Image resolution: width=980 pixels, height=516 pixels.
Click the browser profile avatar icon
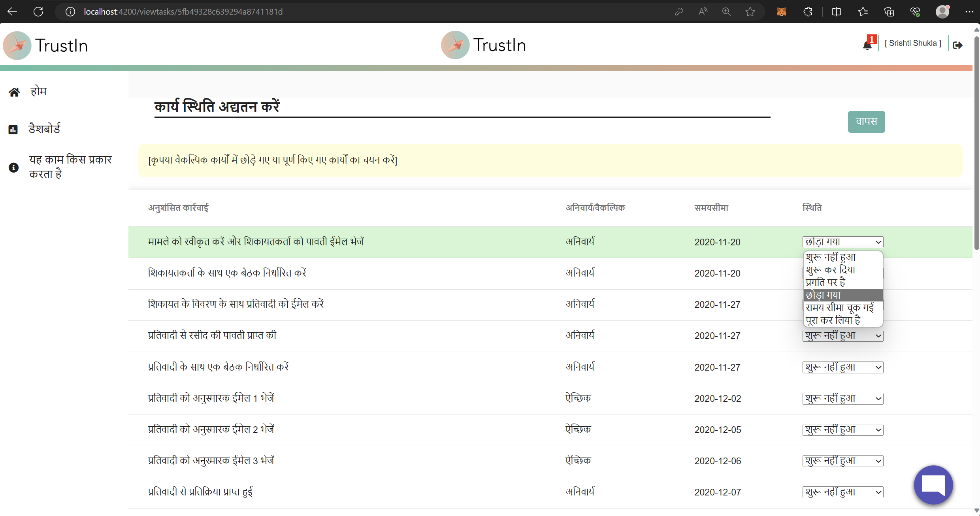[942, 11]
